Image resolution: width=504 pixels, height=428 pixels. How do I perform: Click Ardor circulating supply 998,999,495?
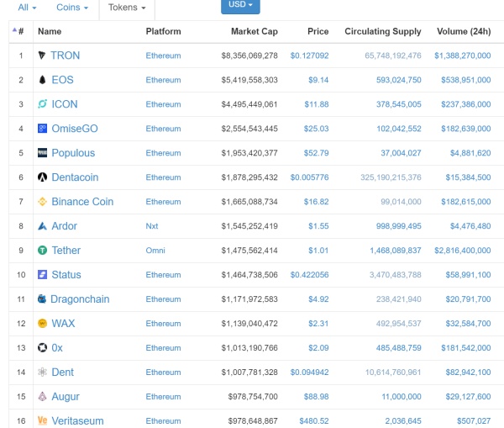[398, 226]
